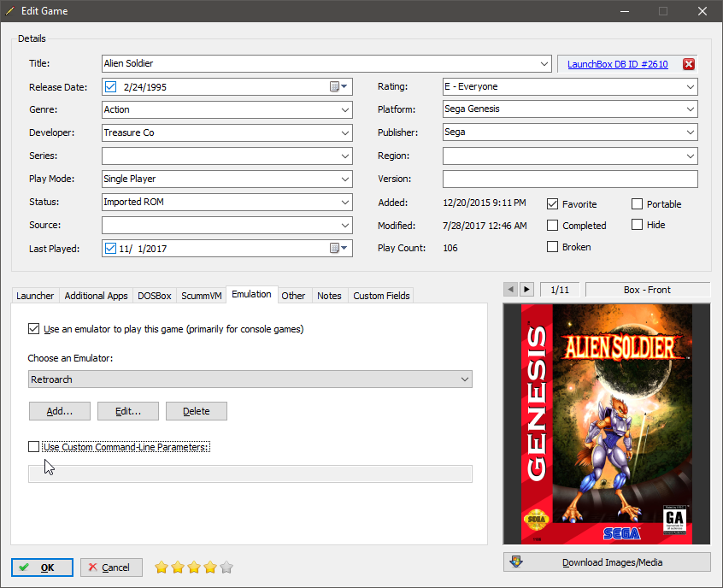Expand the Status dropdown
Image resolution: width=723 pixels, height=588 pixels.
click(x=345, y=202)
